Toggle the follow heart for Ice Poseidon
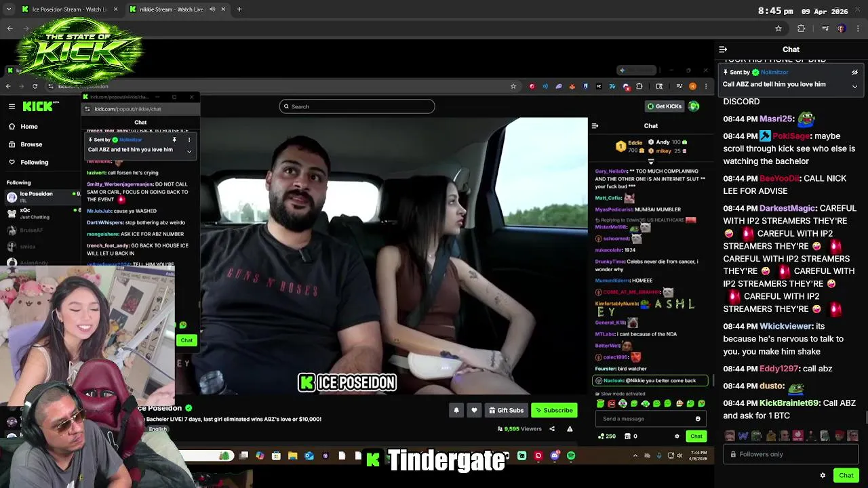This screenshot has height=488, width=868. (474, 410)
